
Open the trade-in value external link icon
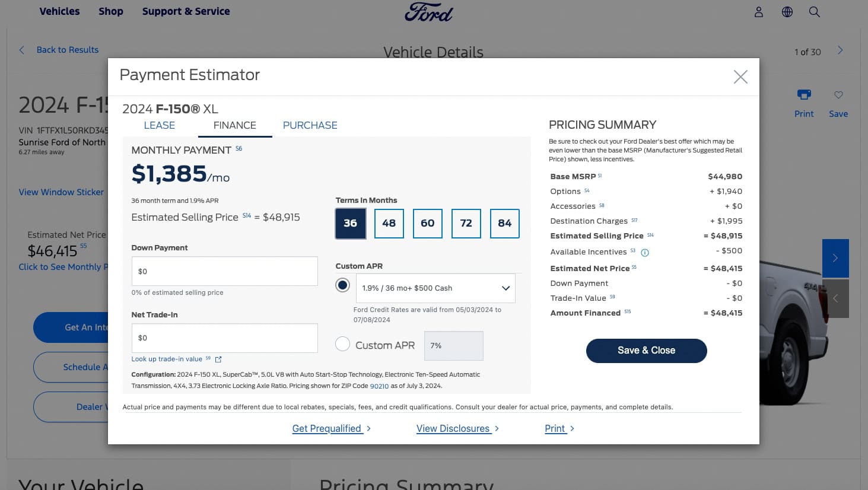tap(218, 359)
